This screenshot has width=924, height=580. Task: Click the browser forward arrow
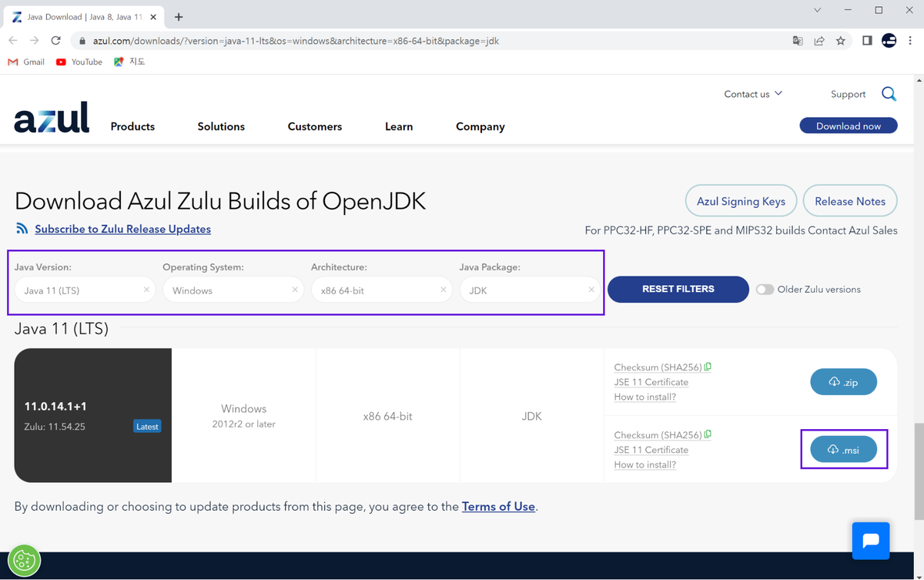click(35, 41)
